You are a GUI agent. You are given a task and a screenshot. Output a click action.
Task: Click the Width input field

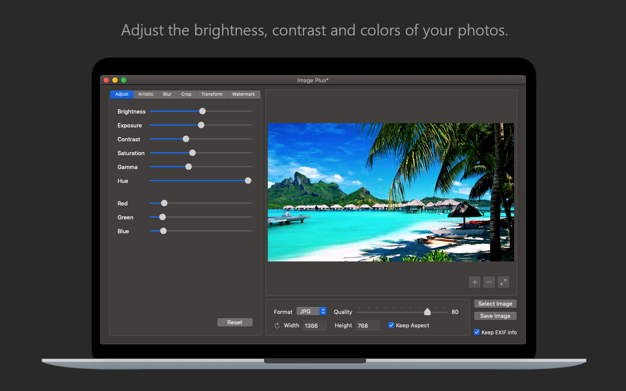(315, 326)
